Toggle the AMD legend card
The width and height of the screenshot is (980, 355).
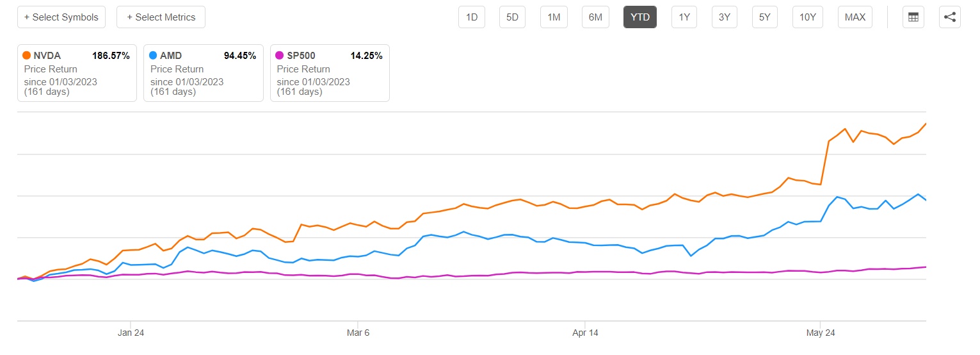(203, 73)
